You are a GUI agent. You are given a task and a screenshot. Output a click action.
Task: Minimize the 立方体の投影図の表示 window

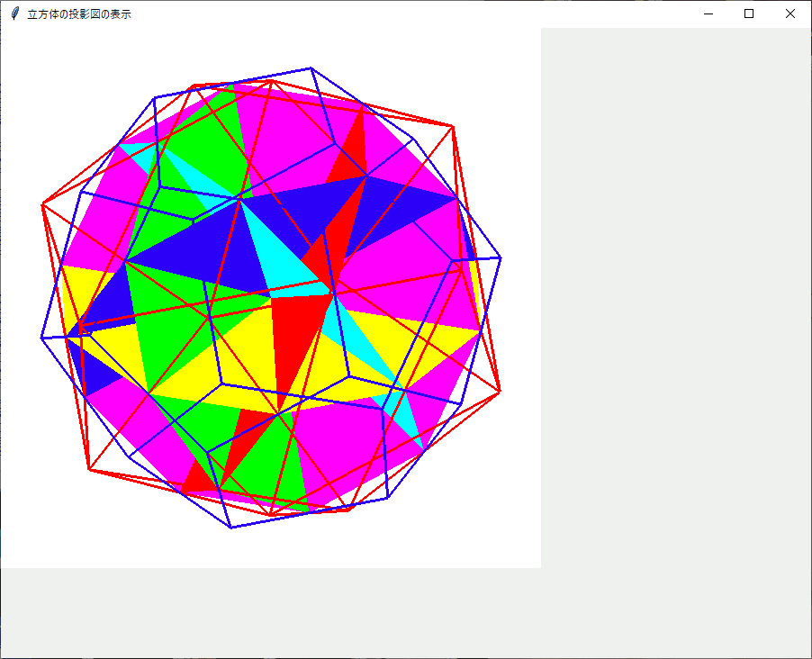(x=708, y=14)
